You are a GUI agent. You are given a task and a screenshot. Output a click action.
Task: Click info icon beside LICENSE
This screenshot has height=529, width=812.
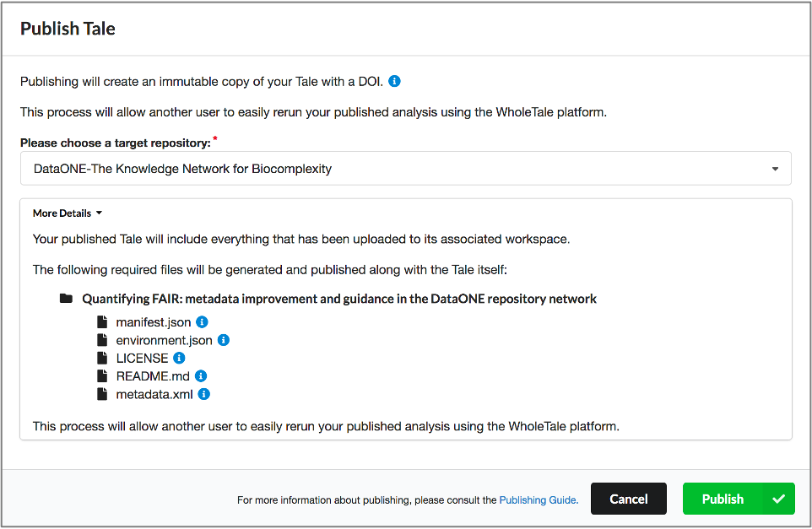[179, 358]
